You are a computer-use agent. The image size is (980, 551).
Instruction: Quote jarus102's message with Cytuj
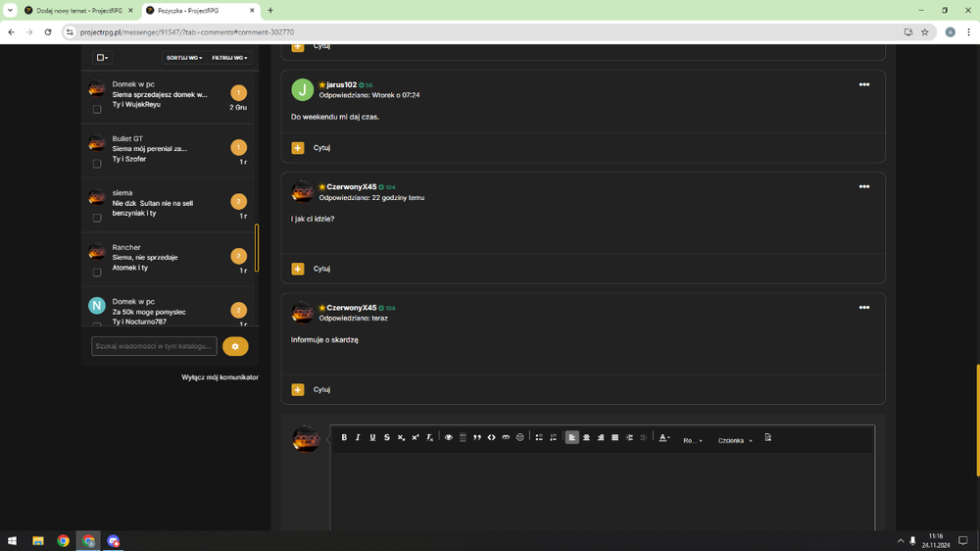(321, 148)
